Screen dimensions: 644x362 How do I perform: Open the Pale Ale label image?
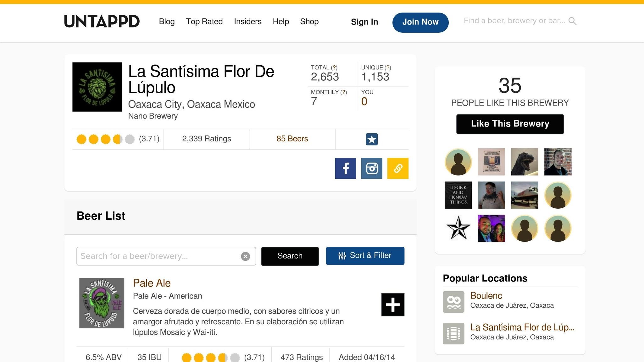[x=101, y=303]
